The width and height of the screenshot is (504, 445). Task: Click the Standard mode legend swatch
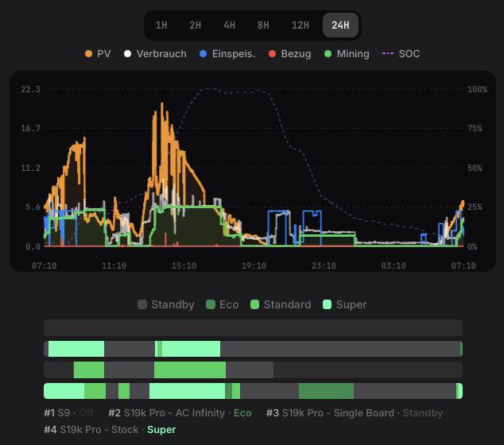254,304
